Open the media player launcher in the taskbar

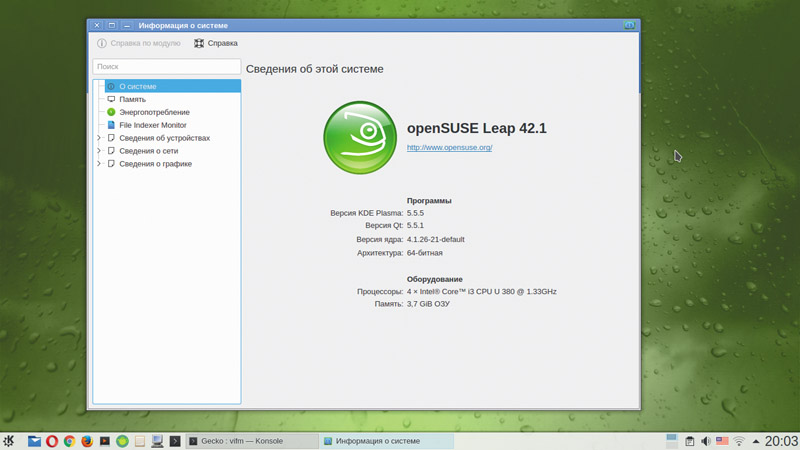[105, 441]
